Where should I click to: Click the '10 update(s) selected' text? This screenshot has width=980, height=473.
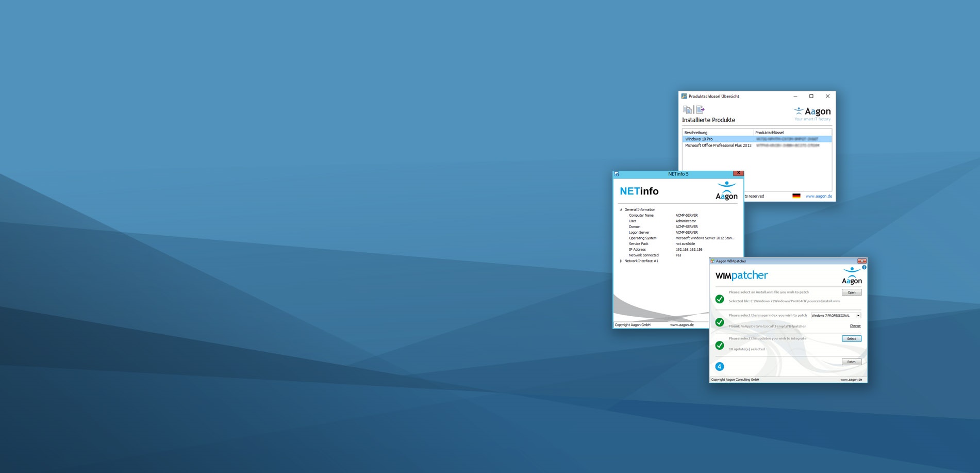pos(747,349)
